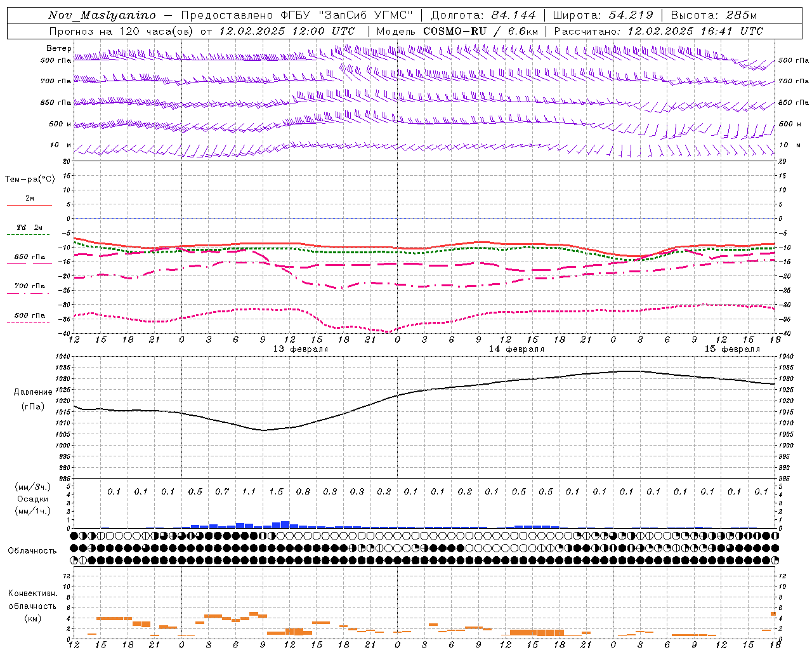Image resolution: width=812 pixels, height=650 pixels.
Task: Click the elevation value 'Высота: 285м'
Action: 714,15
